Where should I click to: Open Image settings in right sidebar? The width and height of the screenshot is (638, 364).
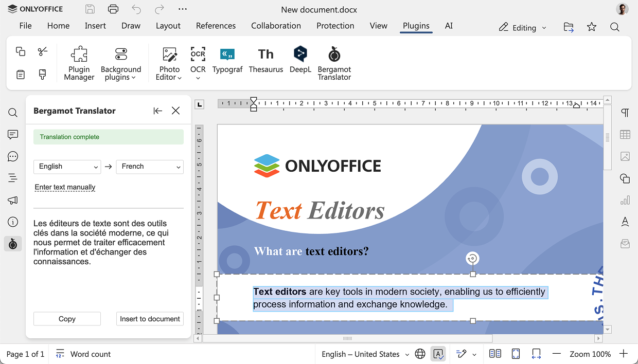click(625, 156)
